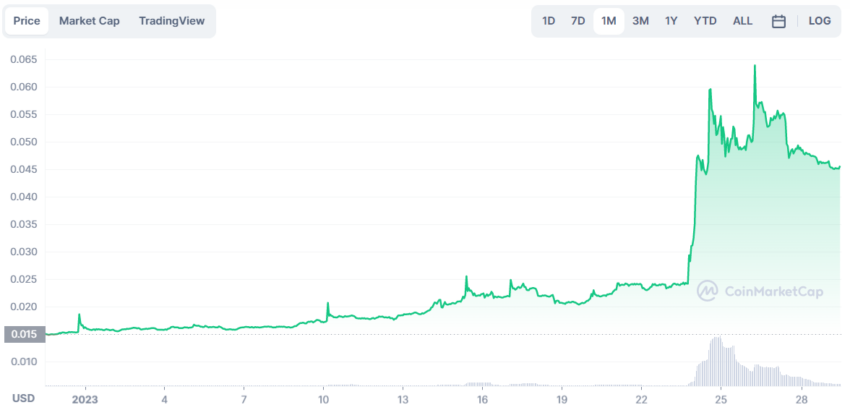Select the 1M time range

click(609, 21)
